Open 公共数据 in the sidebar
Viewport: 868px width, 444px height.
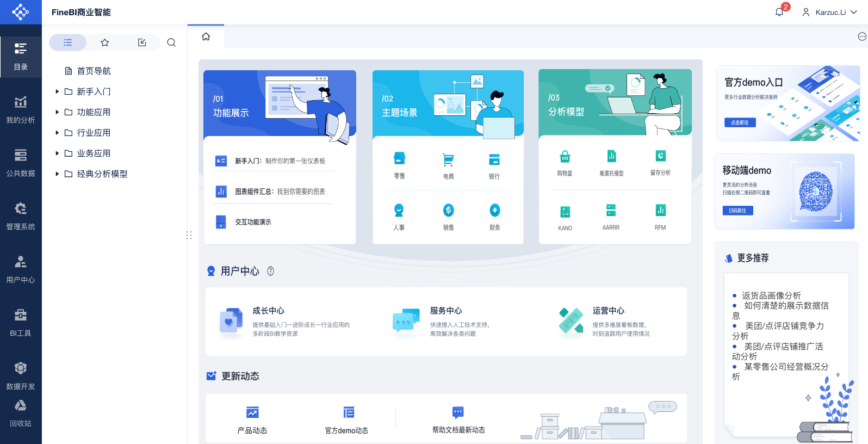(21, 163)
